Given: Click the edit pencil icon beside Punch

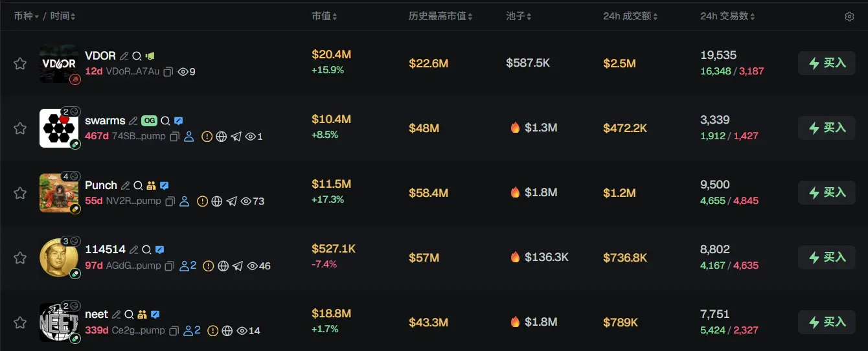Looking at the screenshot, I should (x=125, y=186).
